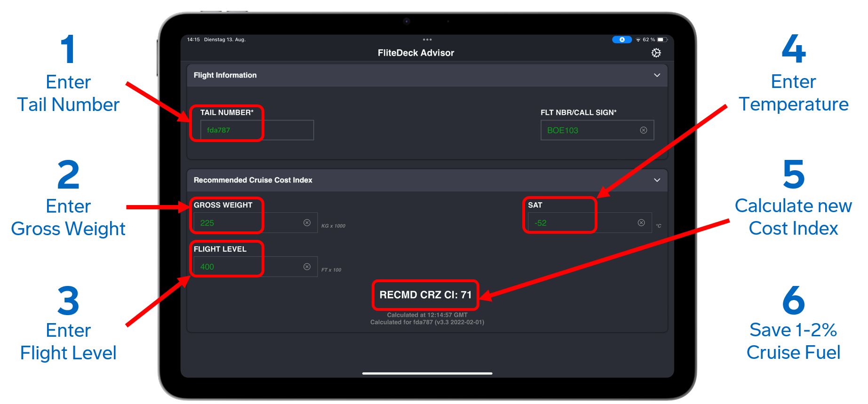The height and width of the screenshot is (404, 868).
Task: Click the FT x 100 unit label
Action: [331, 270]
